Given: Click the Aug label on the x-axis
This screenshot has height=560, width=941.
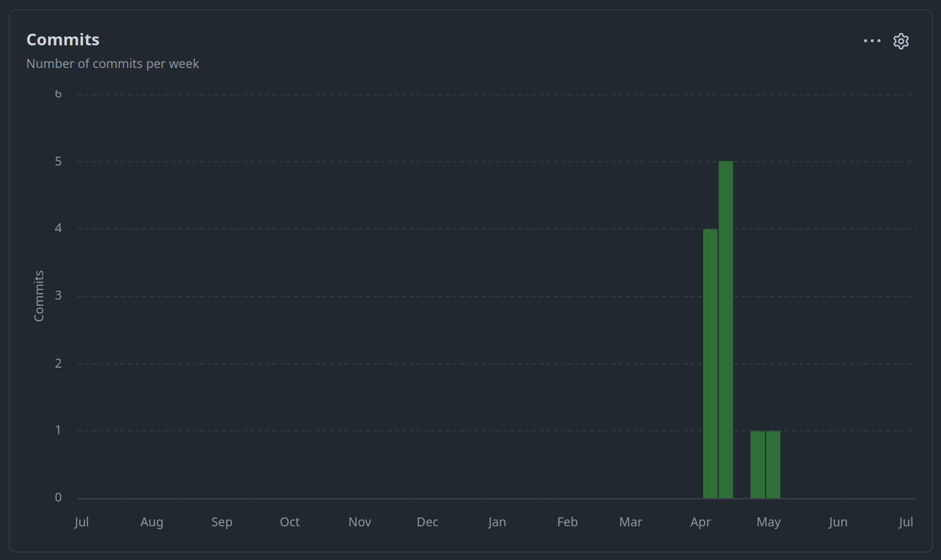Looking at the screenshot, I should pyautogui.click(x=152, y=522).
